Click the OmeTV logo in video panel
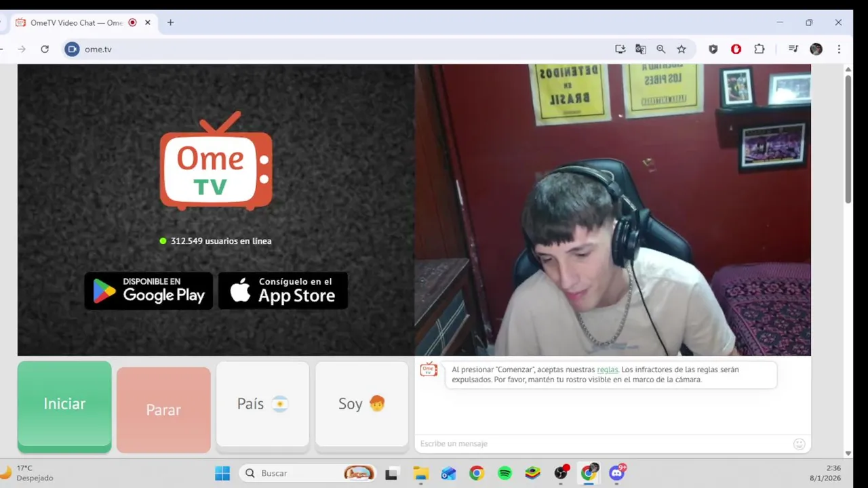Viewport: 868px width, 488px height. point(216,161)
